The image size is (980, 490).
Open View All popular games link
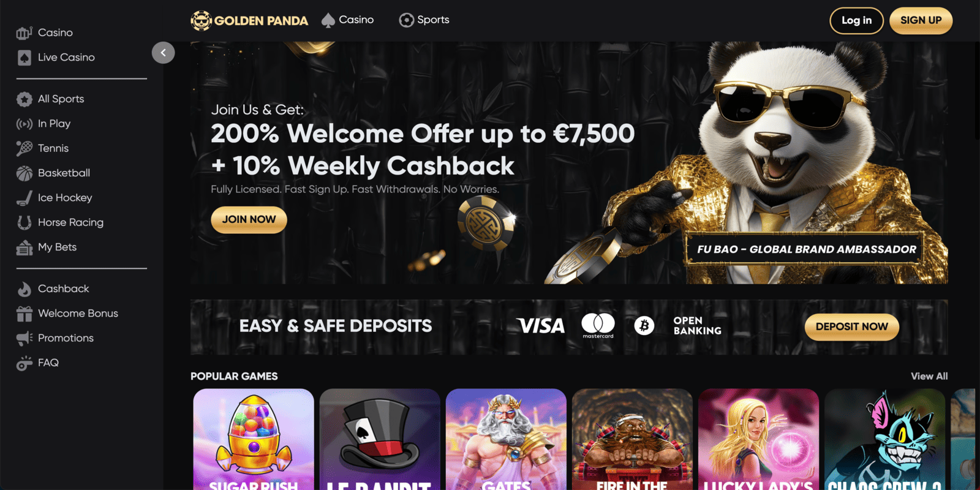click(x=929, y=376)
